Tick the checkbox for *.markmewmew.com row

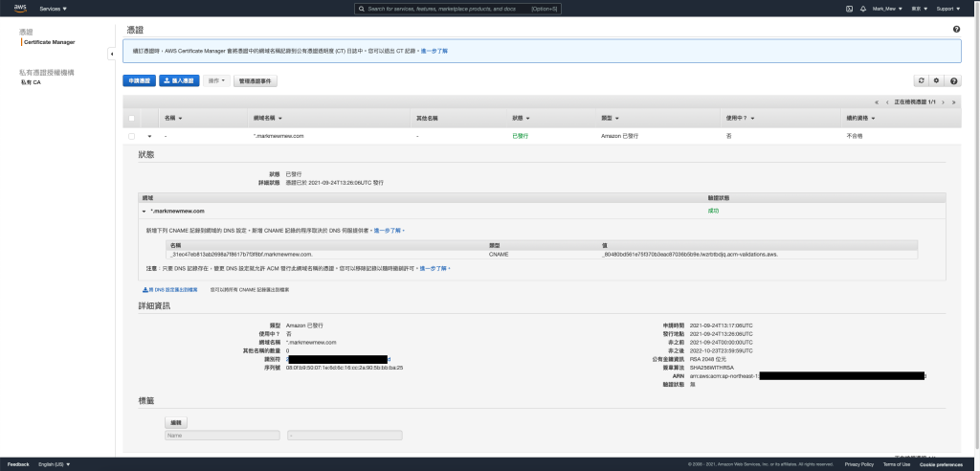tap(131, 136)
